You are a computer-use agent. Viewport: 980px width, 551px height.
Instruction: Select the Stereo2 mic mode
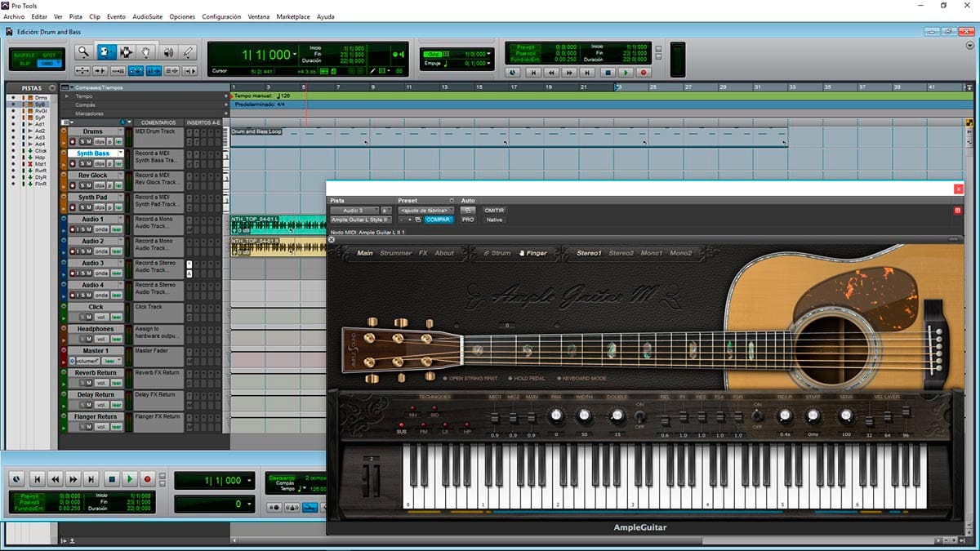[621, 253]
